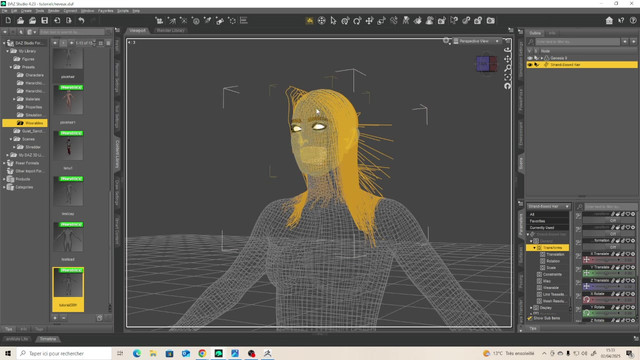The image size is (640, 360).
Task: Expand the Products tree node
Action: (4, 179)
